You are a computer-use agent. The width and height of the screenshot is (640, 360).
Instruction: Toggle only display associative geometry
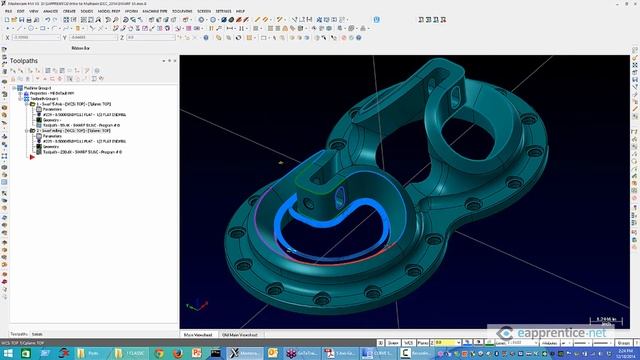click(78, 79)
